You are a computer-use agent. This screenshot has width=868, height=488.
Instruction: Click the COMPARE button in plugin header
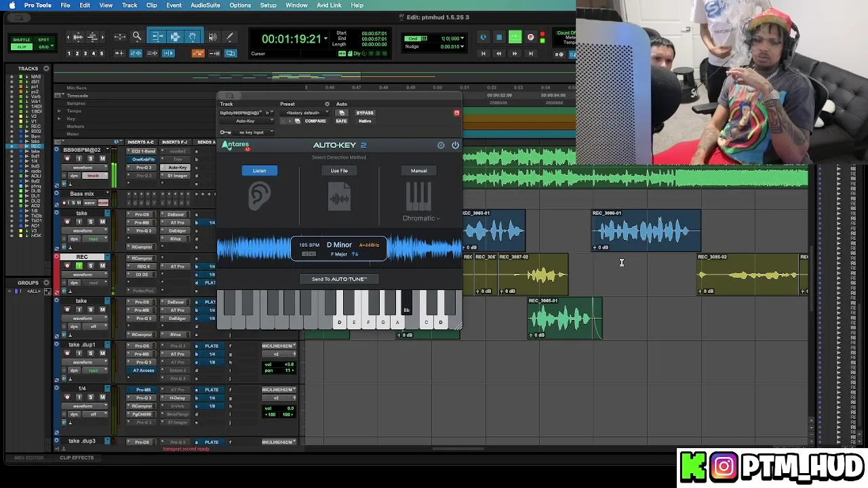315,121
